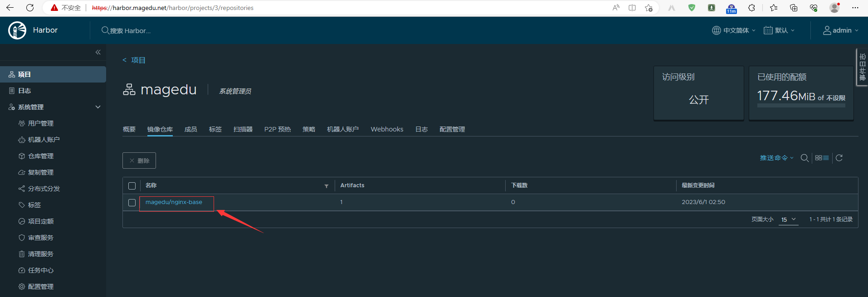Collapse the sidebar with double-chevron icon

click(x=98, y=52)
